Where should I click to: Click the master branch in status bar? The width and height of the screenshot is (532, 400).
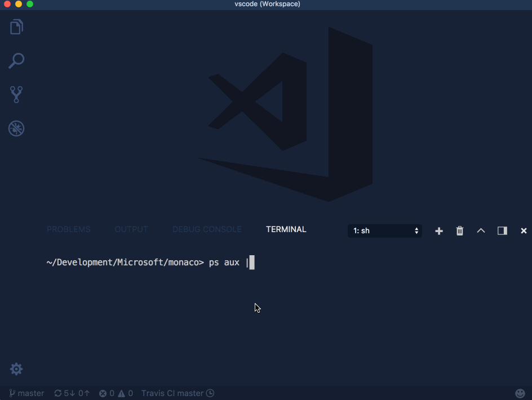tap(26, 393)
